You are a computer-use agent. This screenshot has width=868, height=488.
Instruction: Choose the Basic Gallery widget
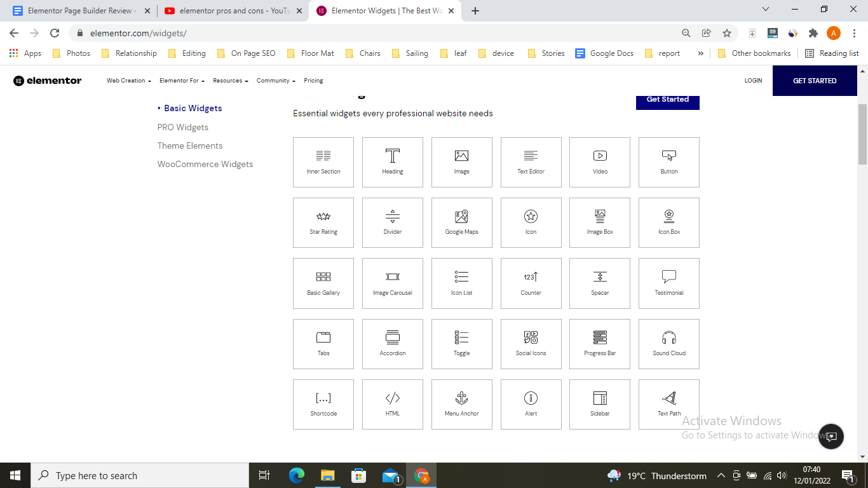(x=323, y=283)
